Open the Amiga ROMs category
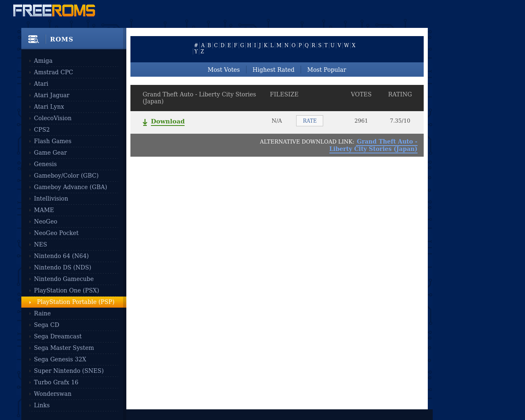525x420 pixels. pos(43,61)
